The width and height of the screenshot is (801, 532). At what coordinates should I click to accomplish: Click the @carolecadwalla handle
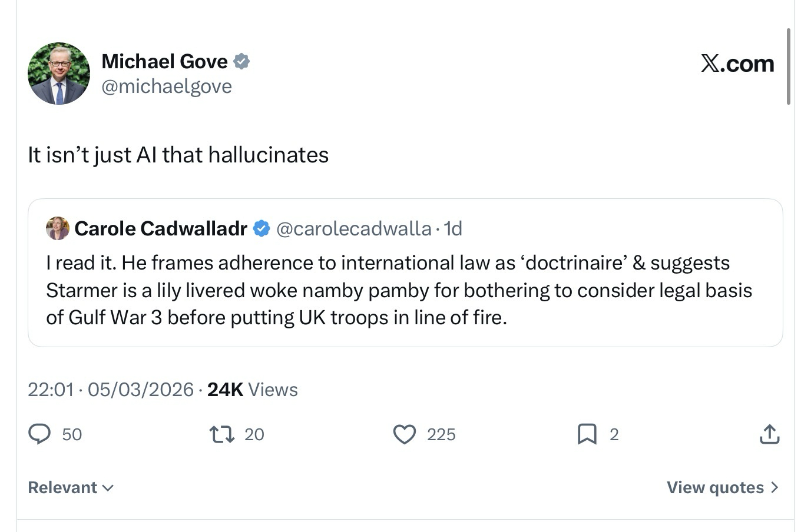[353, 228]
